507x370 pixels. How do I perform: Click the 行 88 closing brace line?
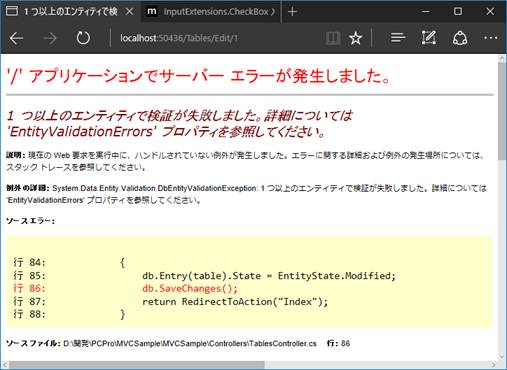click(70, 314)
